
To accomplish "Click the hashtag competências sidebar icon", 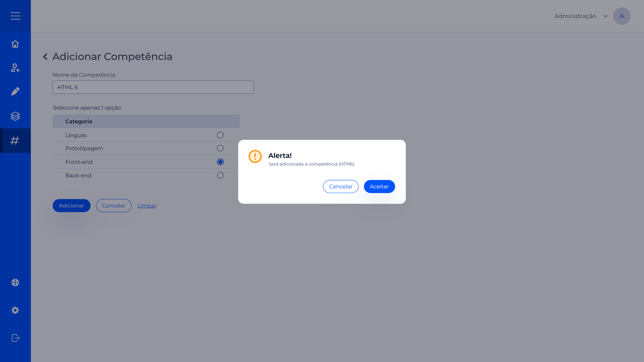I will point(15,140).
